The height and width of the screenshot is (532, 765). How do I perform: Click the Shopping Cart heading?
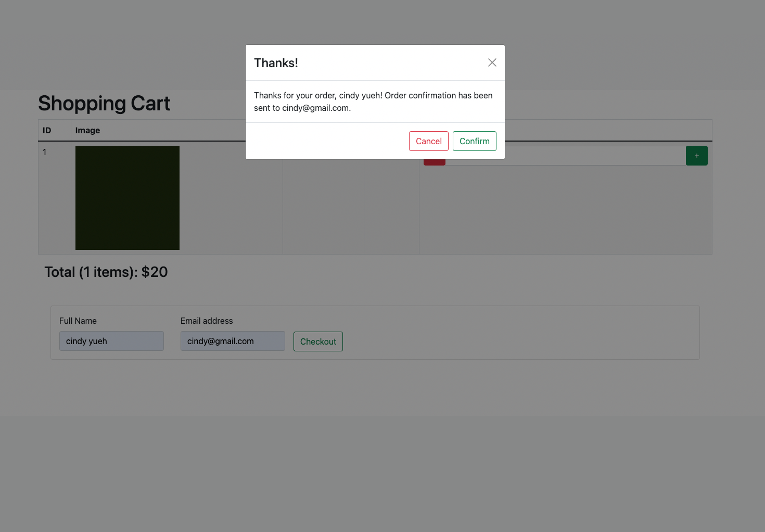coord(104,103)
